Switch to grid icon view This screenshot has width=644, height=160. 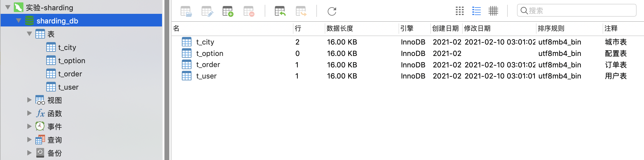(459, 11)
